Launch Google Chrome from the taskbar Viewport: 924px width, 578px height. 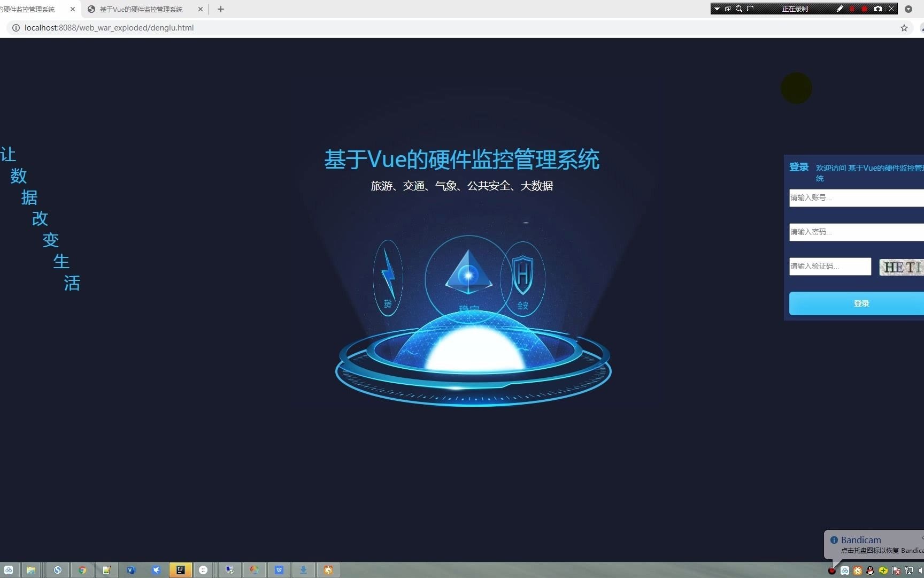[x=82, y=570]
